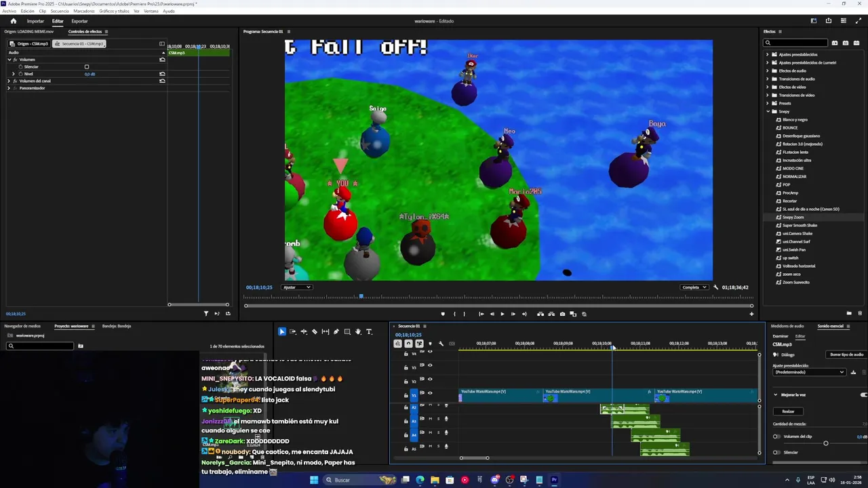The width and height of the screenshot is (868, 488).
Task: Click the Home icon in top bar
Action: tap(13, 21)
